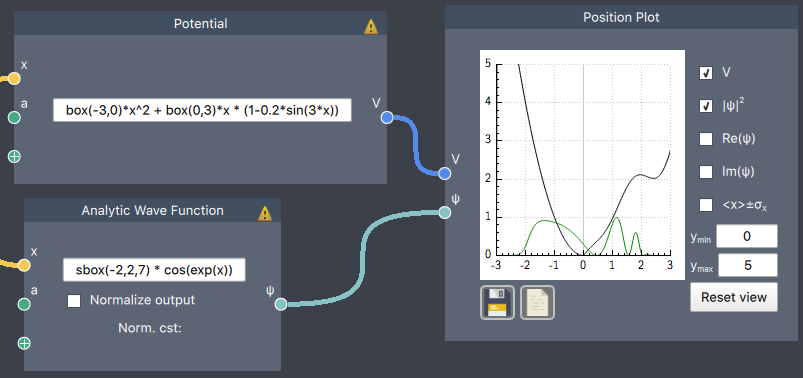Click the ymin input field showing 0

[x=747, y=236]
